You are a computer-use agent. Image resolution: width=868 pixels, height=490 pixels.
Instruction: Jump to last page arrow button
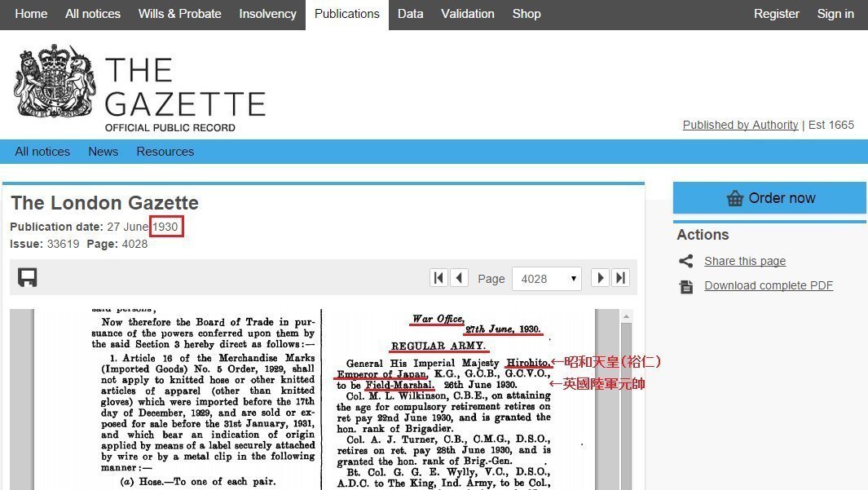click(x=620, y=277)
